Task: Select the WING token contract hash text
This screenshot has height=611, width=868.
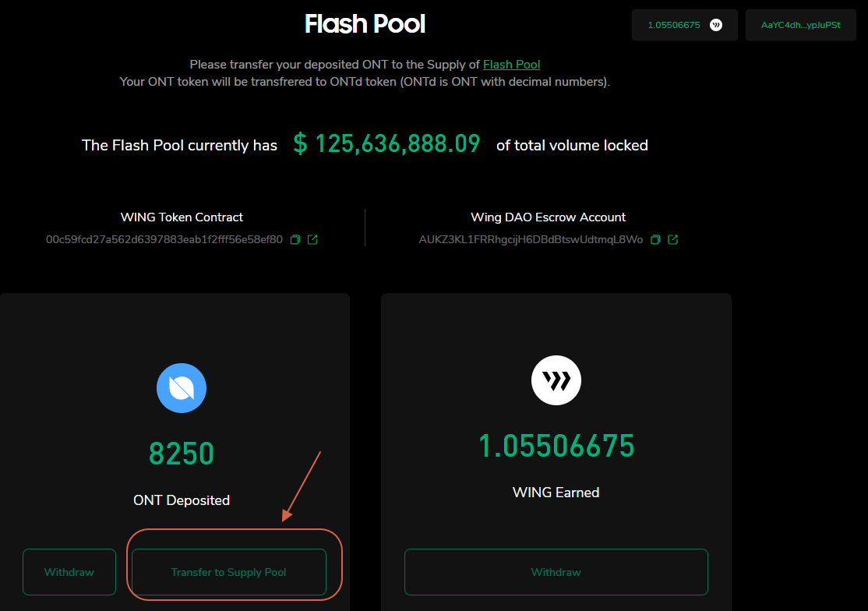Action: coord(164,240)
